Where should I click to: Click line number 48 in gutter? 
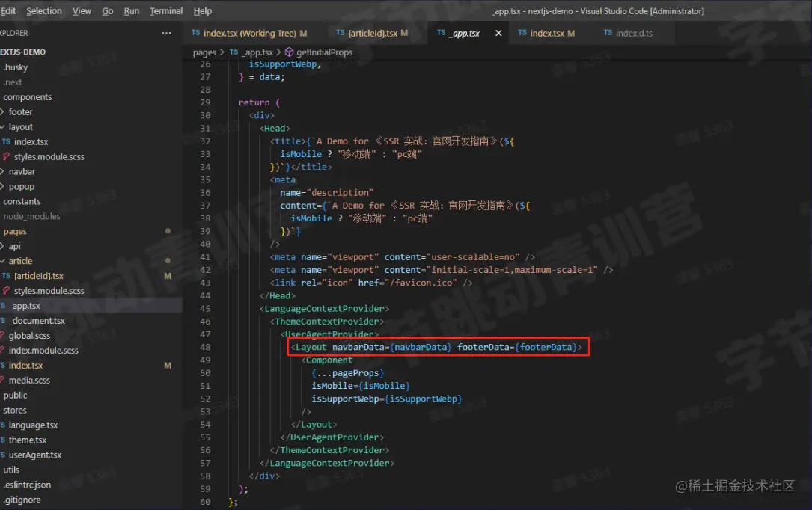click(x=205, y=347)
